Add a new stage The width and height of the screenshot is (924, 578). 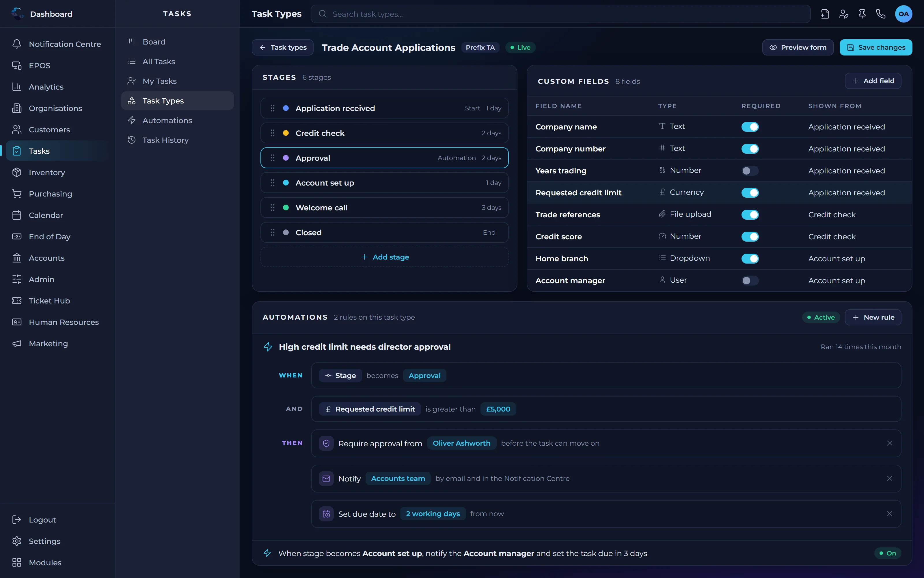(385, 257)
